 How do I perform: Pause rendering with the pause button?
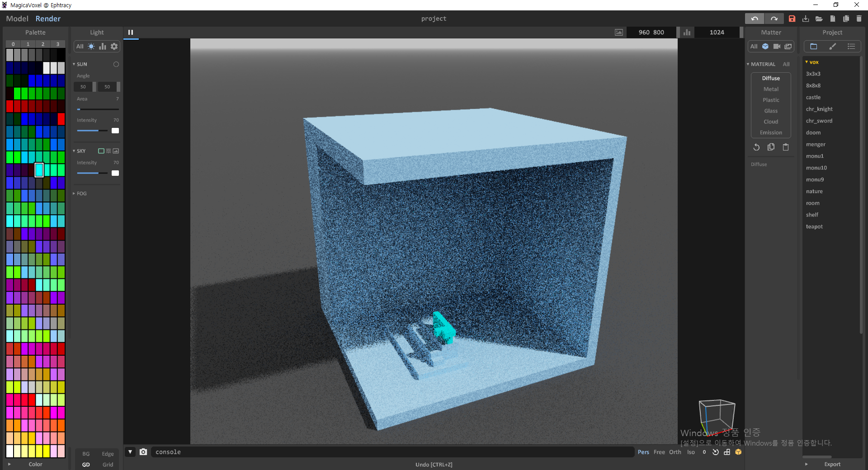[131, 32]
